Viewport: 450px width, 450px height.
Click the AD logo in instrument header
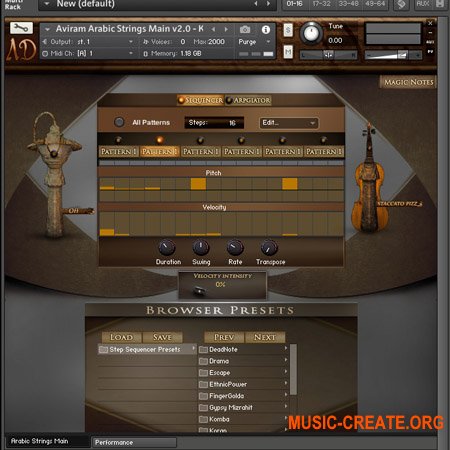[21, 50]
